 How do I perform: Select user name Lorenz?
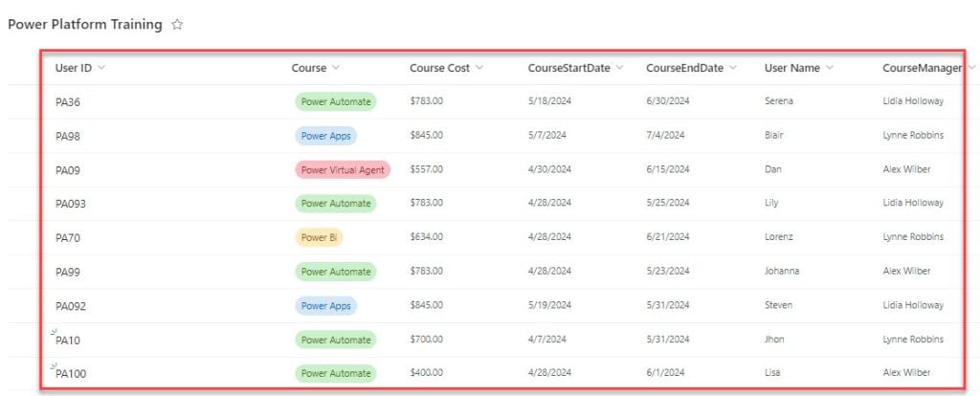tap(778, 236)
